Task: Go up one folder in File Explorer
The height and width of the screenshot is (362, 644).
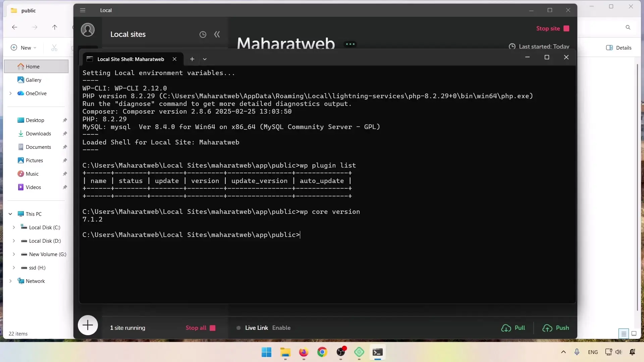Action: [x=55, y=27]
